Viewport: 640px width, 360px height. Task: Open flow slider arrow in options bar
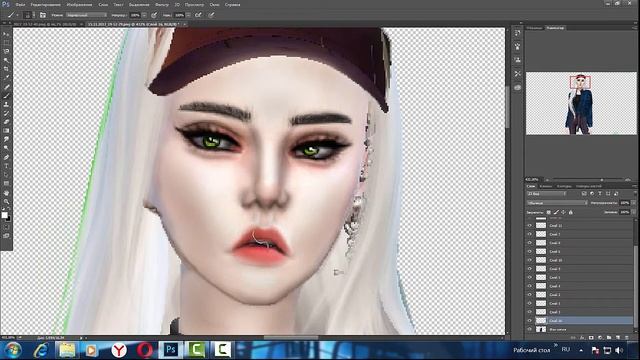(188, 15)
